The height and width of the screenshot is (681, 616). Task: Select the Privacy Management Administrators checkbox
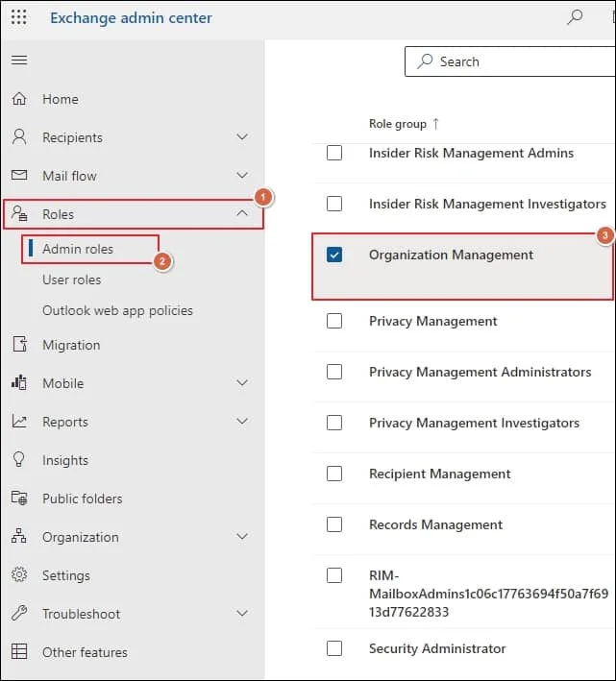334,372
